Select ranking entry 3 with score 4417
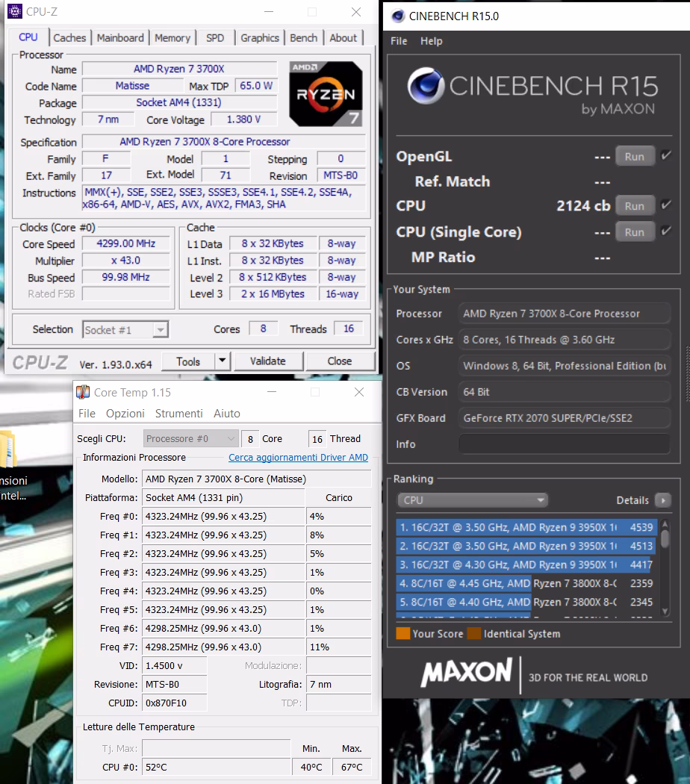Screen dimensions: 690x784 tap(526, 564)
